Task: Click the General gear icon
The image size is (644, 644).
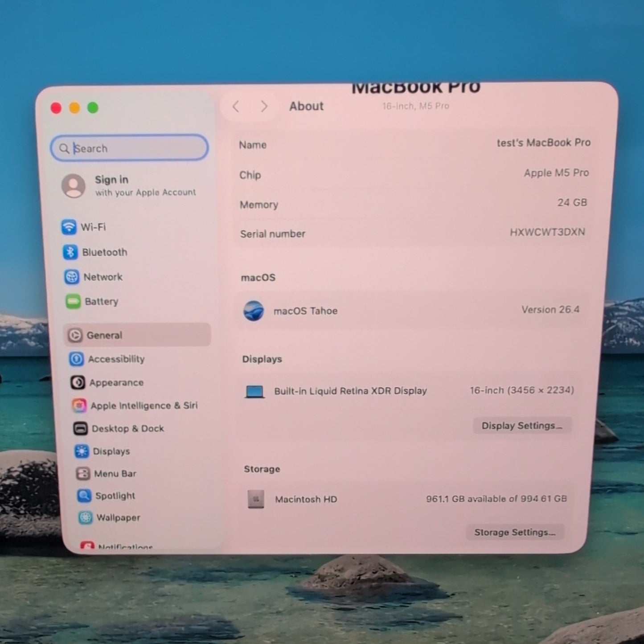Action: click(75, 335)
